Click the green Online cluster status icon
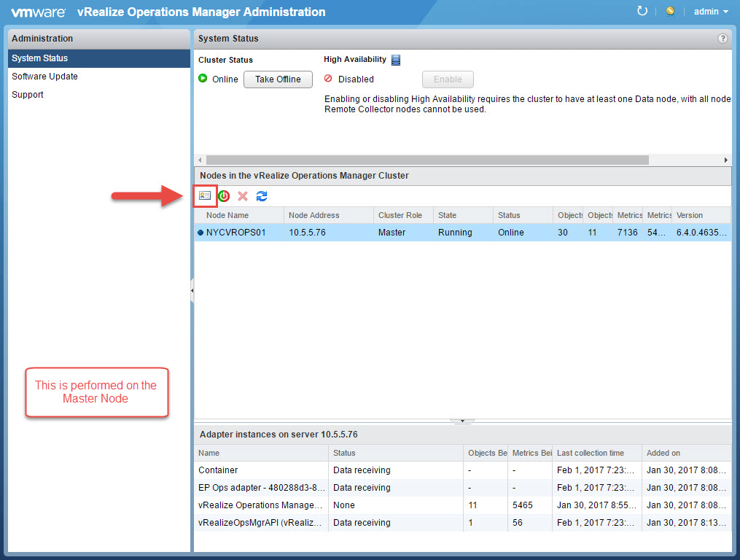 coord(203,78)
